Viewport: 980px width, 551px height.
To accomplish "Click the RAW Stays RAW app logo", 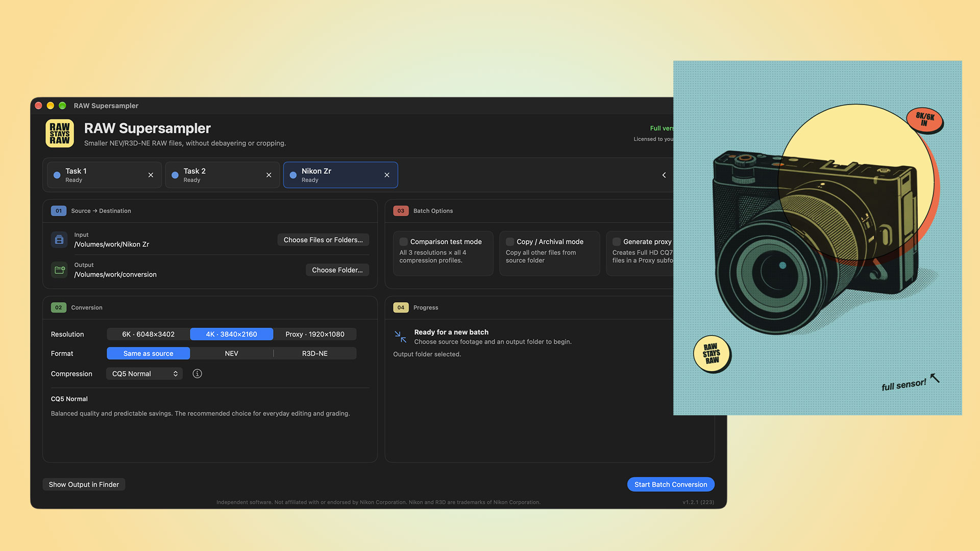I will [x=60, y=133].
